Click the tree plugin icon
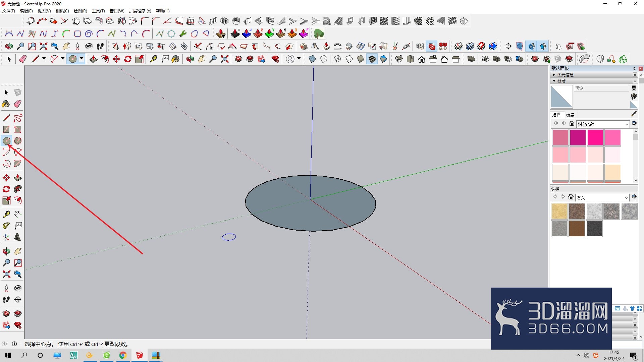The height and width of the screenshot is (362, 644). pyautogui.click(x=319, y=34)
